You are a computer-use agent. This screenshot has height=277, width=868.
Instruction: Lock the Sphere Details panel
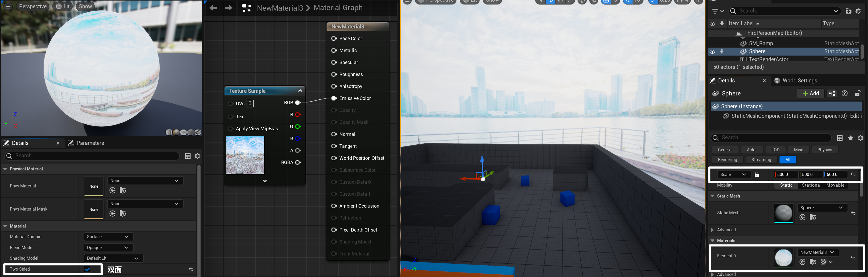tap(857, 93)
